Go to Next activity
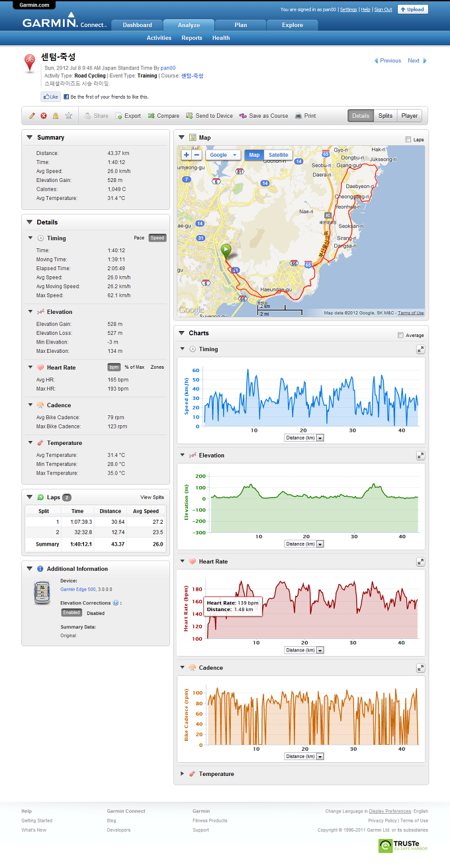The image size is (450, 868). (x=417, y=60)
